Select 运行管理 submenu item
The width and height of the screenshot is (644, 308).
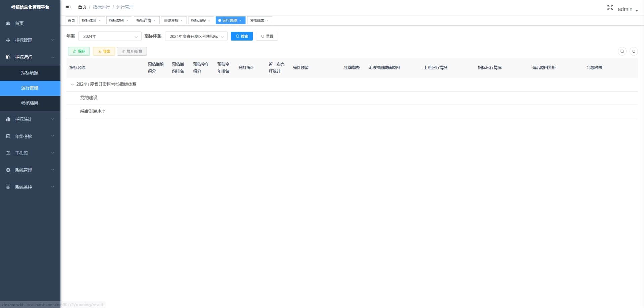(30, 88)
